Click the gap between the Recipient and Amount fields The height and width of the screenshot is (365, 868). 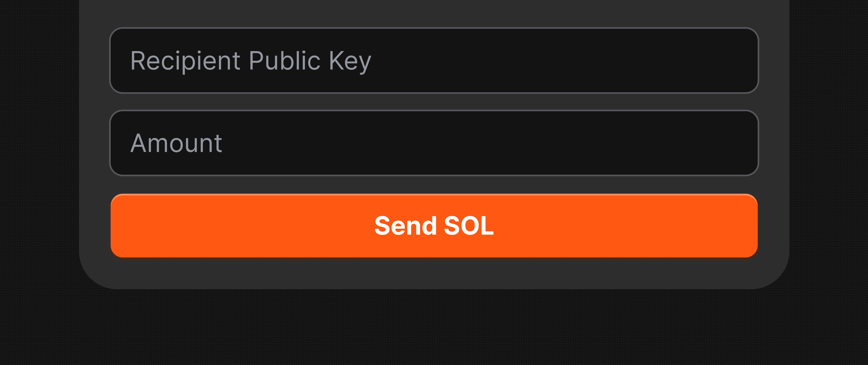(x=434, y=101)
